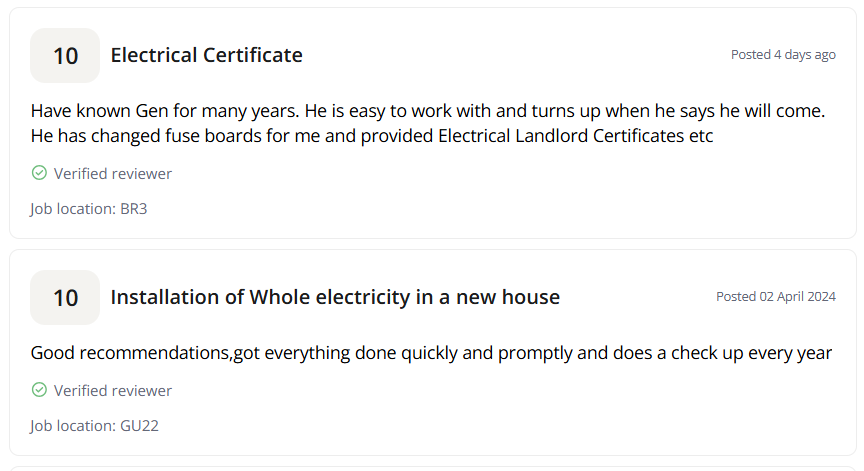
Task: Click Electrical Landlord Certificates phrase
Action: 561,136
